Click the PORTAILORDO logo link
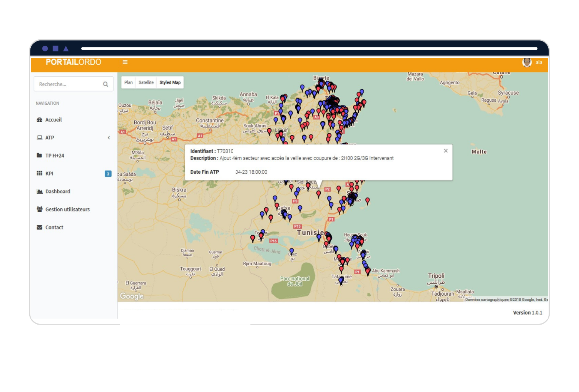The width and height of the screenshot is (579, 392). click(74, 62)
